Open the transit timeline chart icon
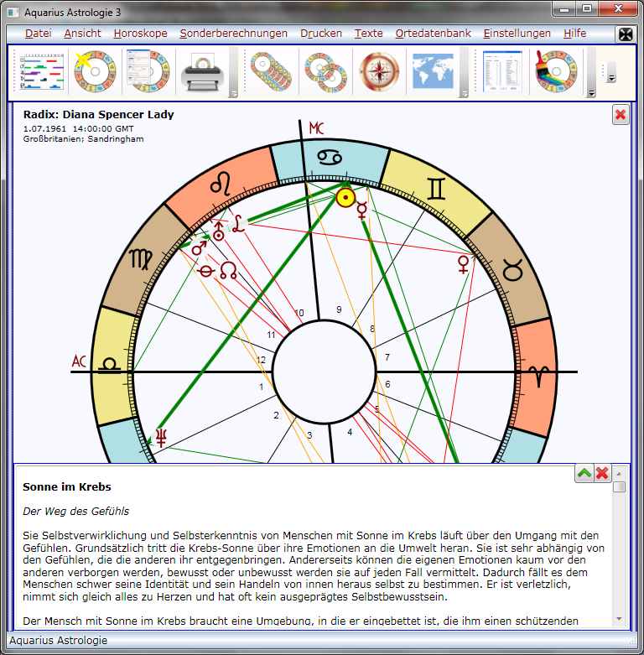The width and height of the screenshot is (644, 655). click(41, 71)
